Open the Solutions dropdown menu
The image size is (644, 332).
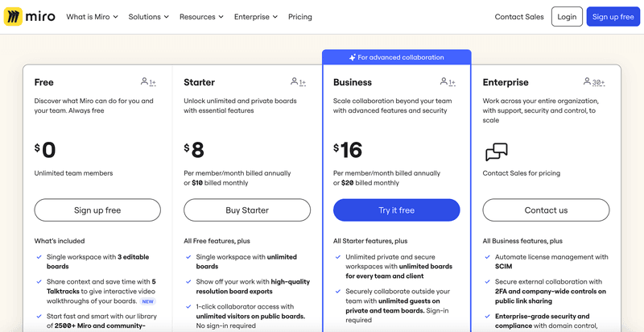pyautogui.click(x=149, y=17)
